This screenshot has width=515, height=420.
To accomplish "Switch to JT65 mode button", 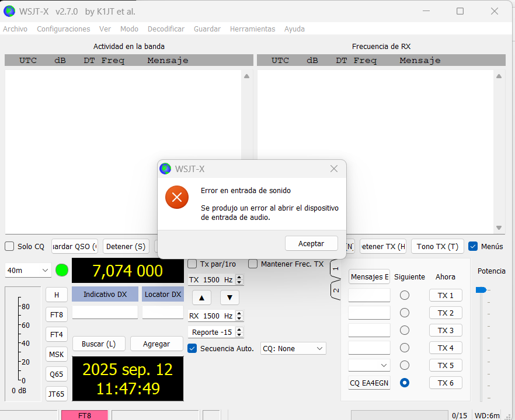I will pos(57,394).
